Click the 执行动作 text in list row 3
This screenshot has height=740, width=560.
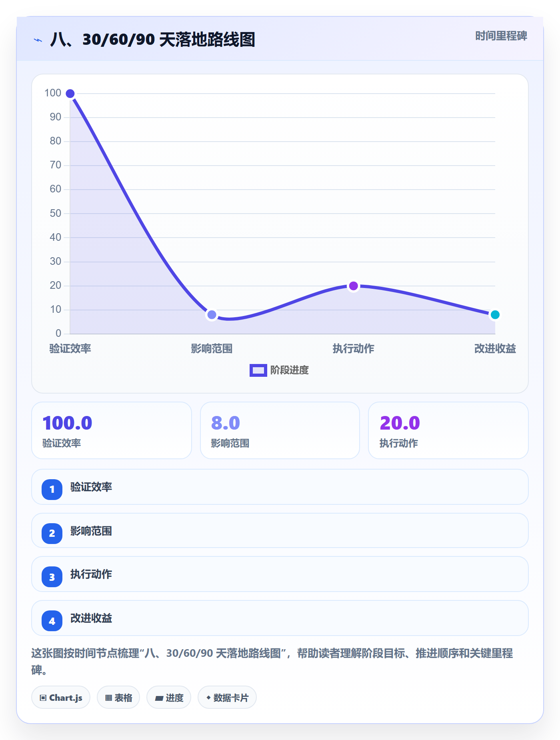click(x=91, y=574)
